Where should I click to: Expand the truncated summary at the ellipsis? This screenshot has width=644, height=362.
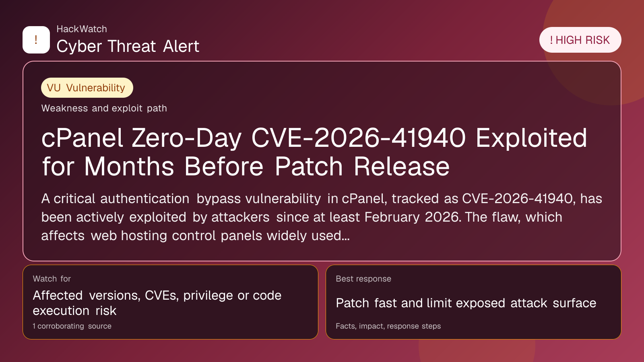345,236
